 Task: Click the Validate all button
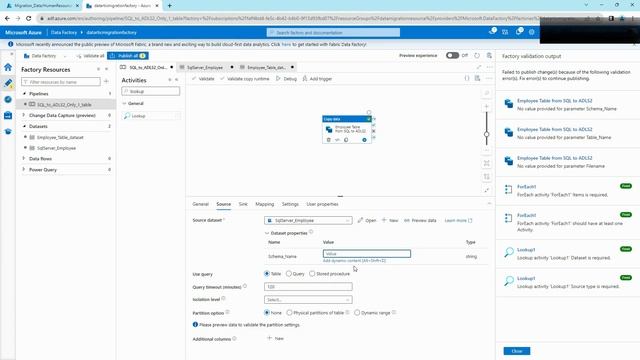(x=90, y=56)
